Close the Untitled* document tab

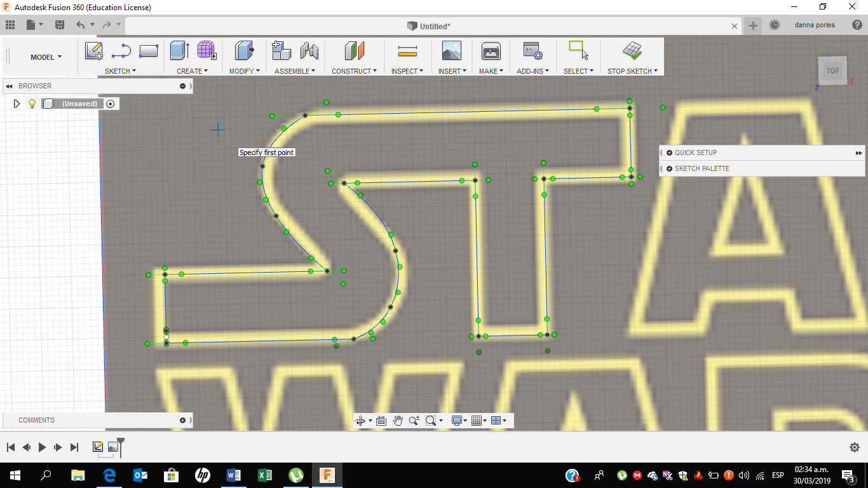coord(735,26)
